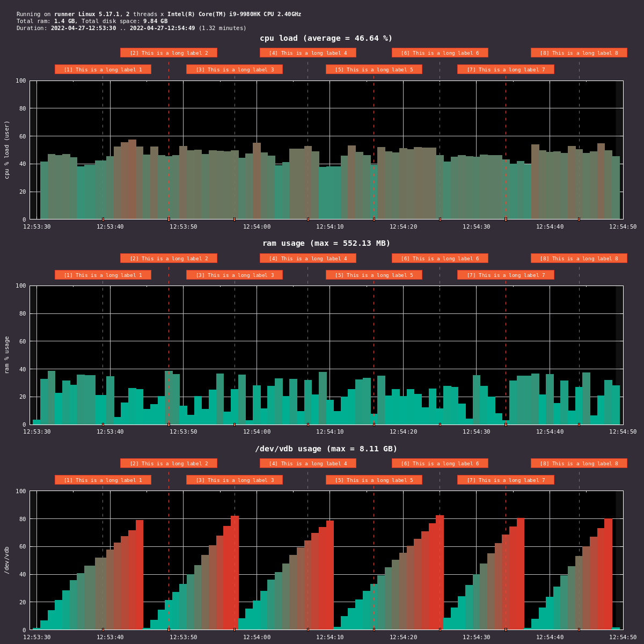Click label 8 above the /dev/vdb usage chart
The width and height of the screenshot is (644, 644).
tap(579, 463)
